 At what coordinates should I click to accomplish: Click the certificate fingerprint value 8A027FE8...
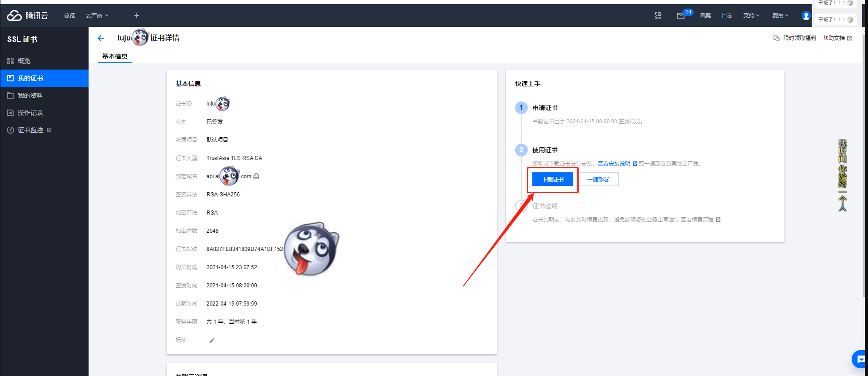pyautogui.click(x=244, y=249)
